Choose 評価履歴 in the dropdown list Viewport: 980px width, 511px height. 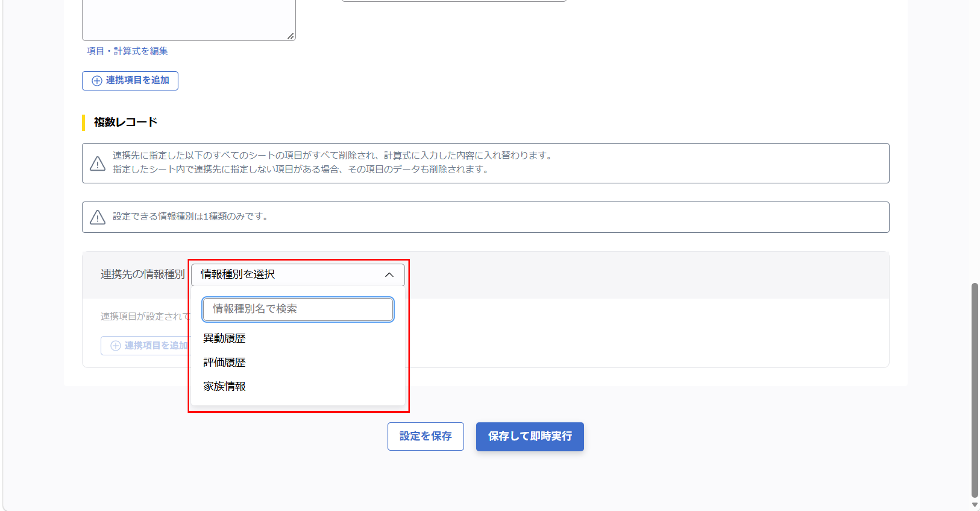tap(225, 362)
